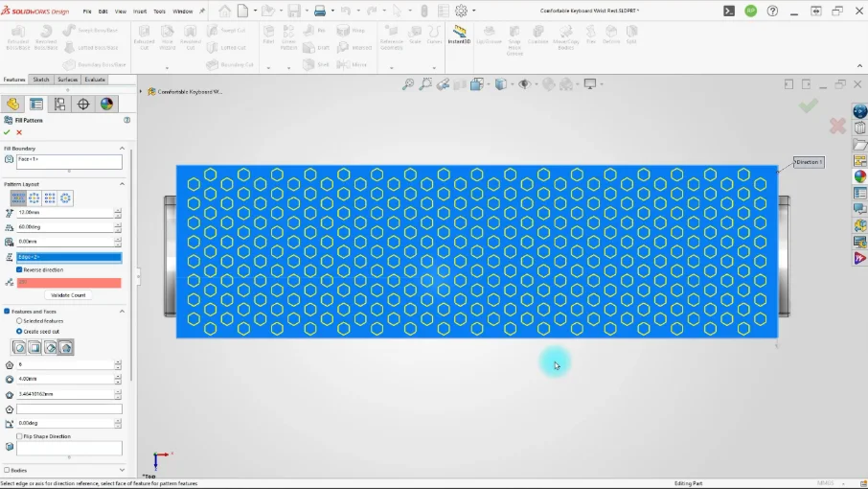868x489 pixels.
Task: Cancel Fill Pattern with the red X
Action: point(19,132)
